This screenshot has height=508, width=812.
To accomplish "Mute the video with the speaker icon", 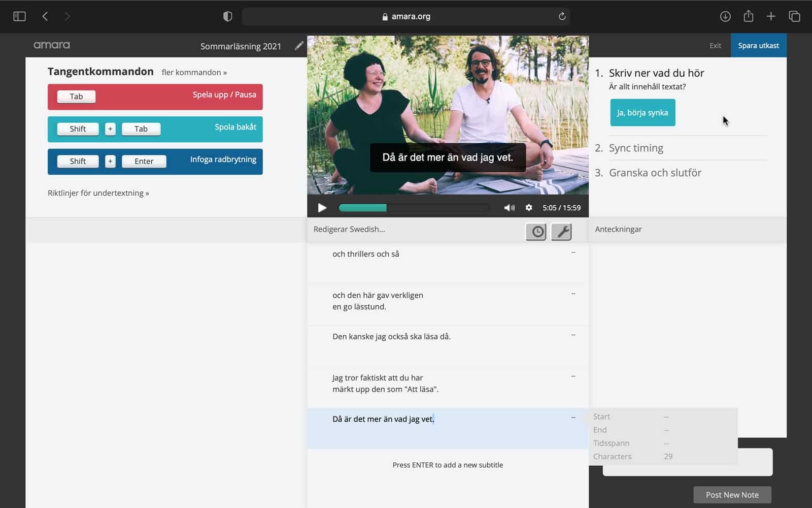I will (x=509, y=208).
